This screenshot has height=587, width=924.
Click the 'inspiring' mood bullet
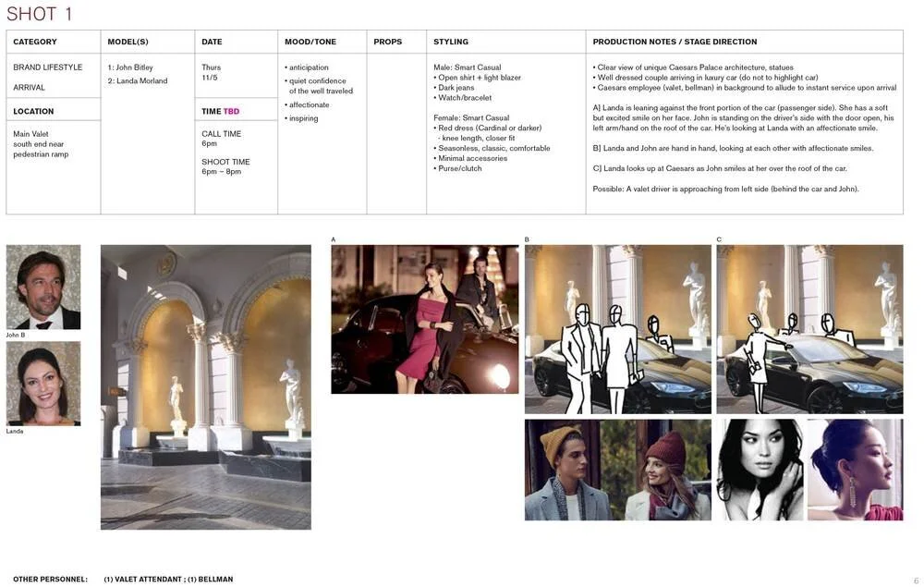tap(301, 118)
